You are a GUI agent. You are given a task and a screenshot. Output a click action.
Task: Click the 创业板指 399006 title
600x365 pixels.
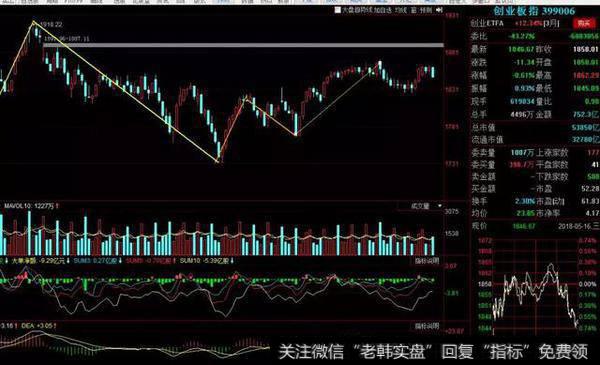coord(534,11)
